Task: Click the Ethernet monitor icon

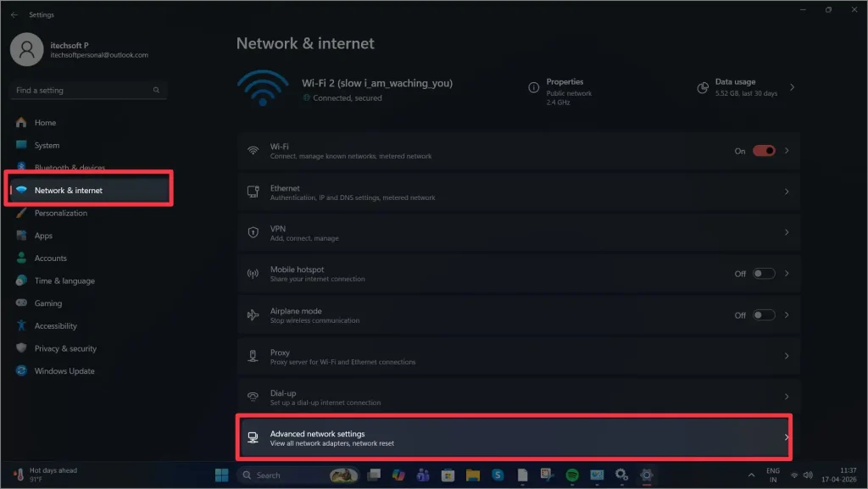Action: click(253, 192)
